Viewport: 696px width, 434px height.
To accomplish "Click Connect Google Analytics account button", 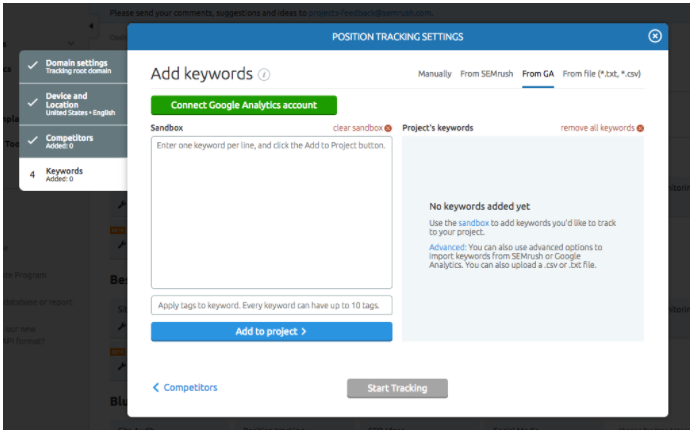I will (244, 105).
